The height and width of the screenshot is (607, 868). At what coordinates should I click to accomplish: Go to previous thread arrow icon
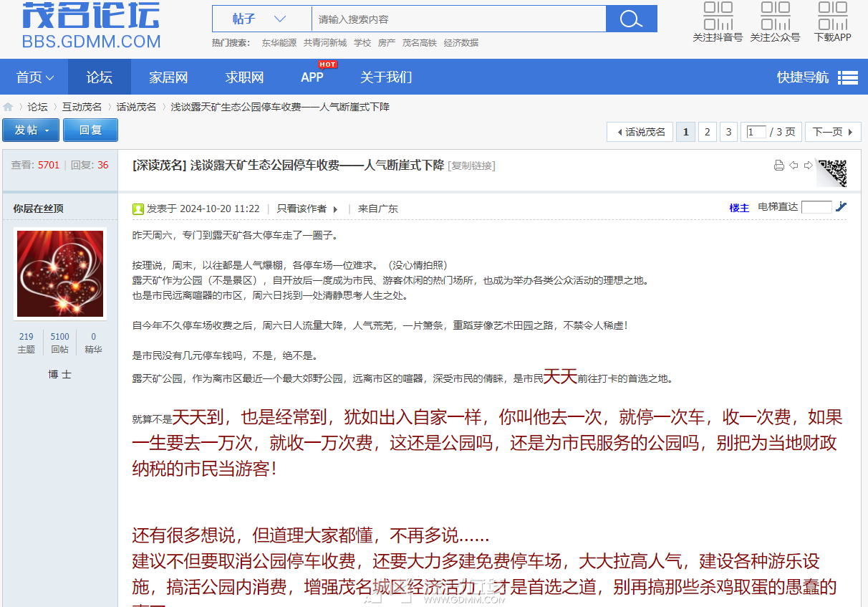794,166
